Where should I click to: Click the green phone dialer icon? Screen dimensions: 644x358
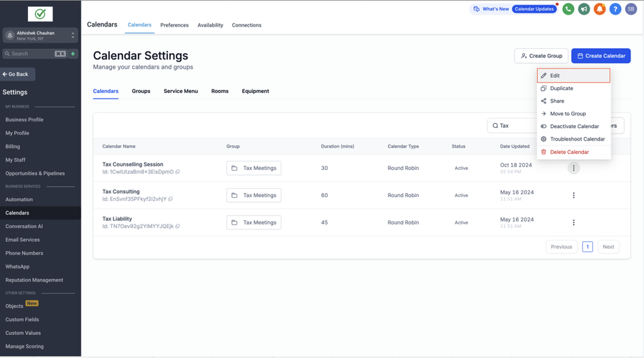click(568, 9)
